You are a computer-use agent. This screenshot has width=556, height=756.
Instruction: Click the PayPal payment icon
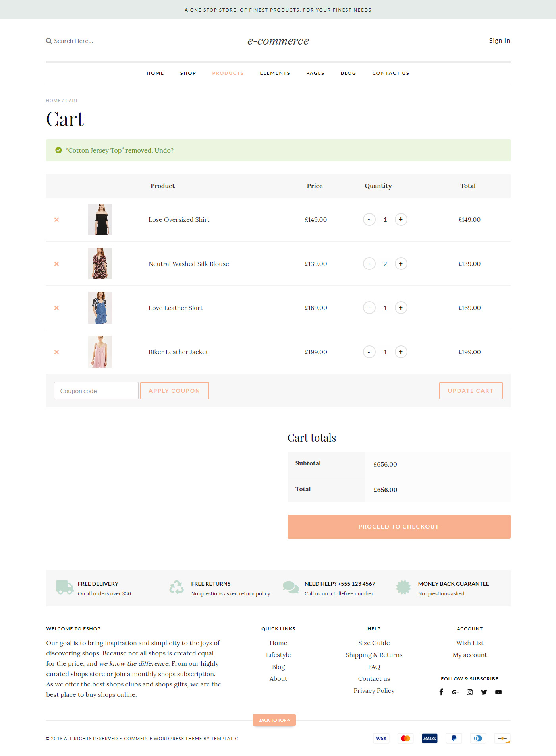pos(454,738)
